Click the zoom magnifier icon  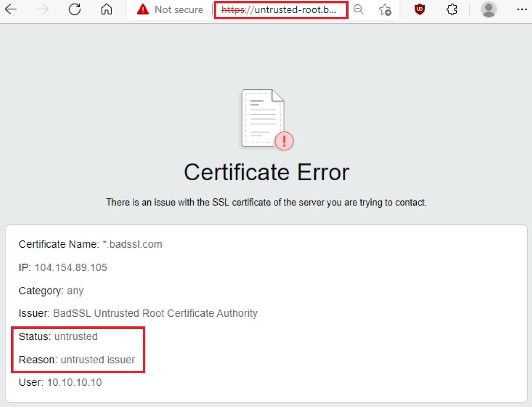click(359, 10)
